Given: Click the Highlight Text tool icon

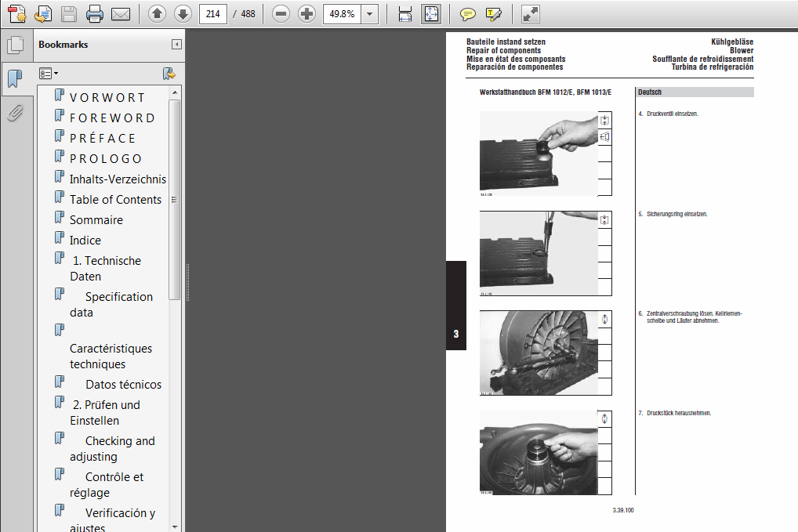Looking at the screenshot, I should [493, 14].
